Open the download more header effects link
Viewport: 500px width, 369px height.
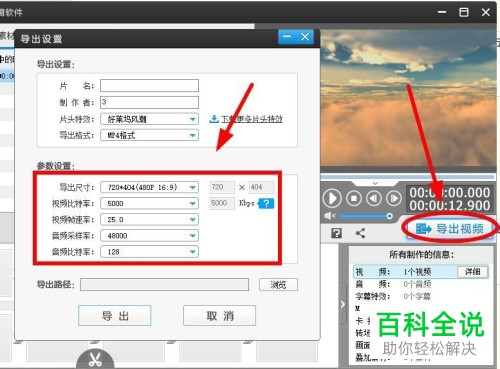pyautogui.click(x=252, y=119)
